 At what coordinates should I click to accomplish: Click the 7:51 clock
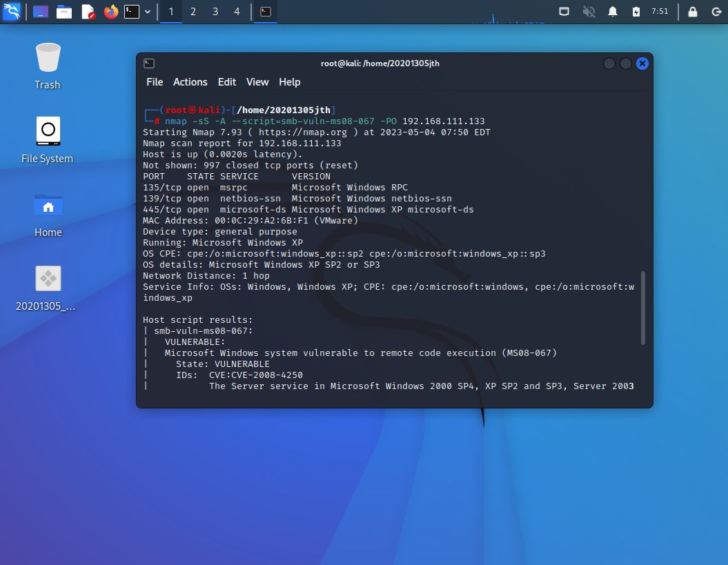(660, 11)
